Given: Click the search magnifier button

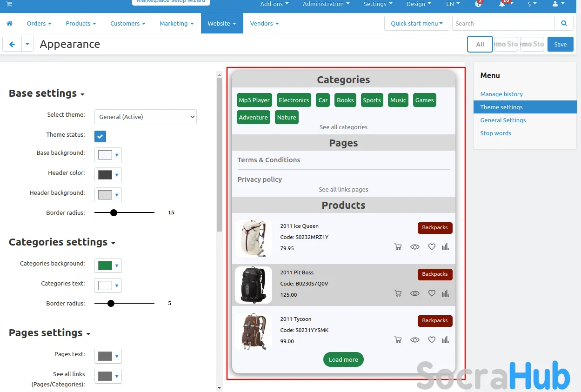Looking at the screenshot, I should (x=564, y=23).
